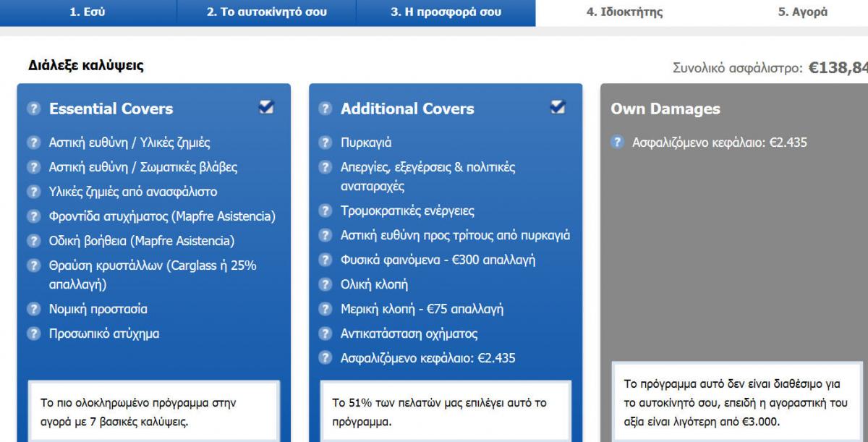Show info for Οδική βοήθεια (Mapfre Asistencia)
Viewport: 868px width, 442px height.
(34, 241)
